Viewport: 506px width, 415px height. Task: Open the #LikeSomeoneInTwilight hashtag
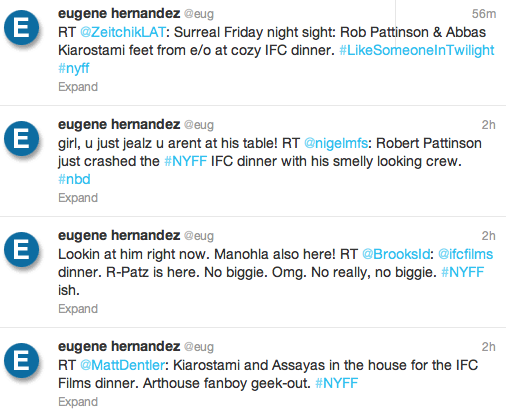pos(417,50)
